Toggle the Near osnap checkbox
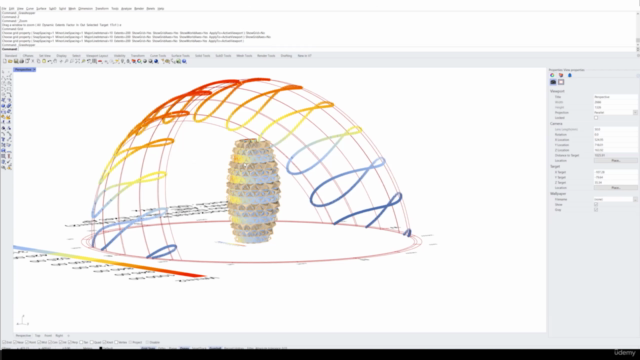The height and width of the screenshot is (360, 640). click(x=15, y=342)
